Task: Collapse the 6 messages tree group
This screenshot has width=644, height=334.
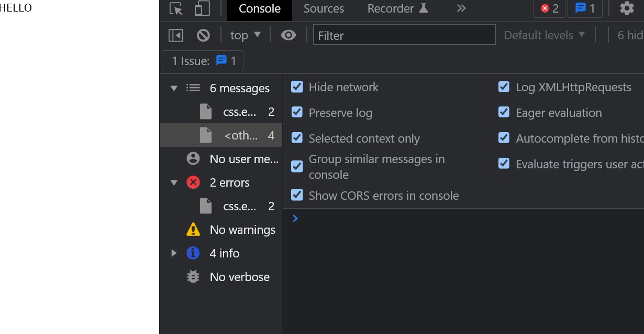Action: click(x=174, y=89)
